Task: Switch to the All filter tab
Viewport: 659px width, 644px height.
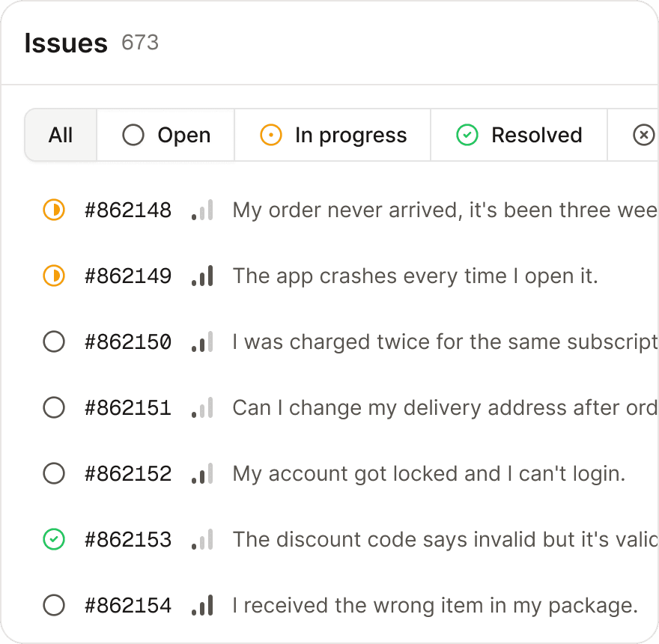Action: pyautogui.click(x=61, y=135)
